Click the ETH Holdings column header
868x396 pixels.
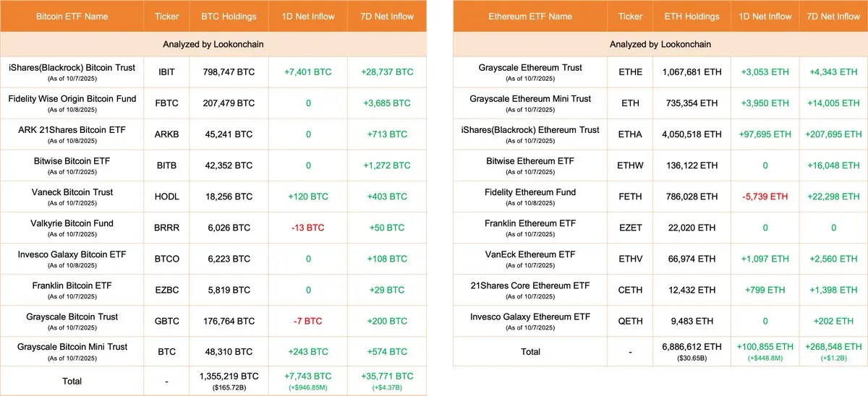tap(692, 16)
